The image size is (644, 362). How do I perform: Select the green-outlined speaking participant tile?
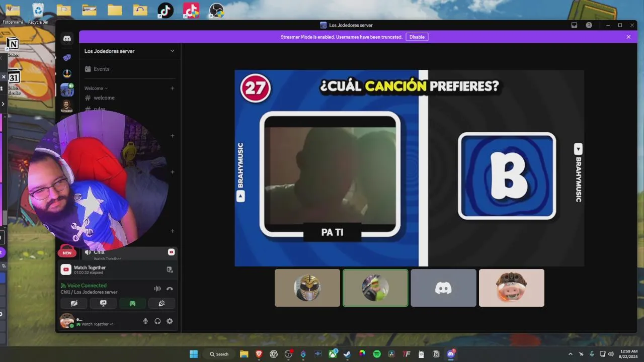click(375, 288)
